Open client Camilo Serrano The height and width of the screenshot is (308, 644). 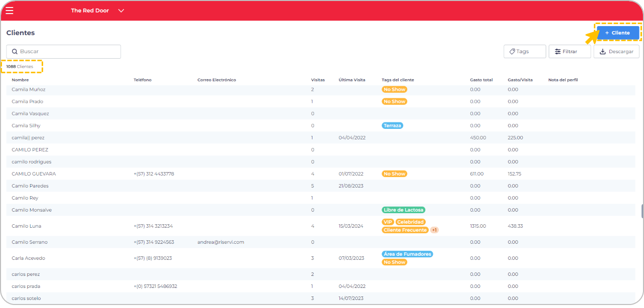coord(30,242)
